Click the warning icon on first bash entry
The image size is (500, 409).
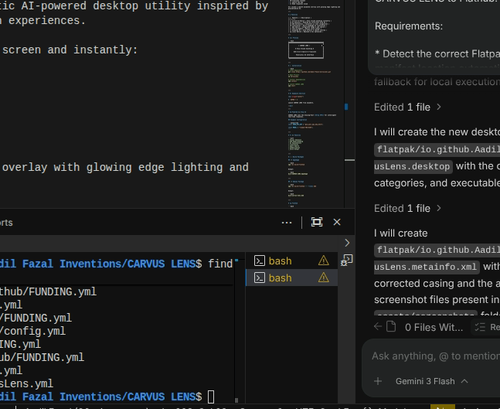[x=323, y=261]
